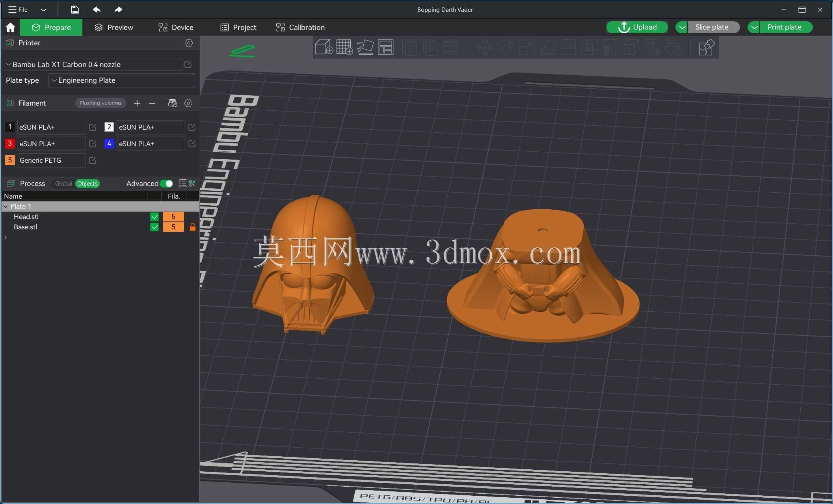833x504 pixels.
Task: Open filament 3 eSUN PLA+ combo box
Action: 52,144
